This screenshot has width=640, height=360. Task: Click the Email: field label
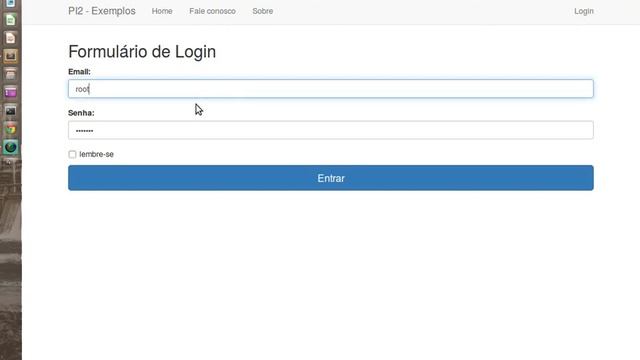79,71
